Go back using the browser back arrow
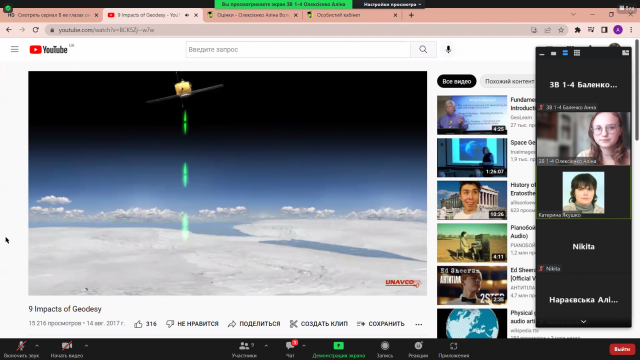This screenshot has height=360, width=640. (9, 30)
